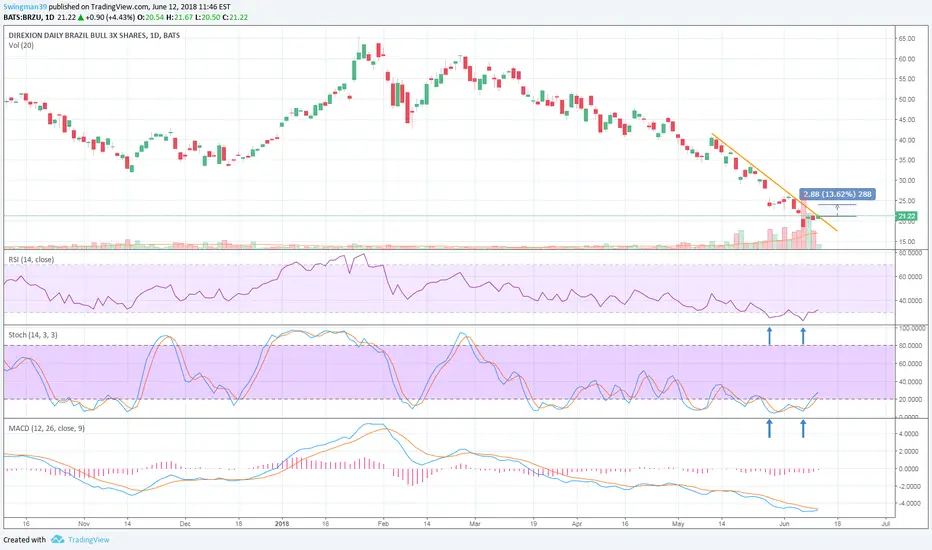
Task: Click the 30.00 price axis label
Action: [x=906, y=181]
